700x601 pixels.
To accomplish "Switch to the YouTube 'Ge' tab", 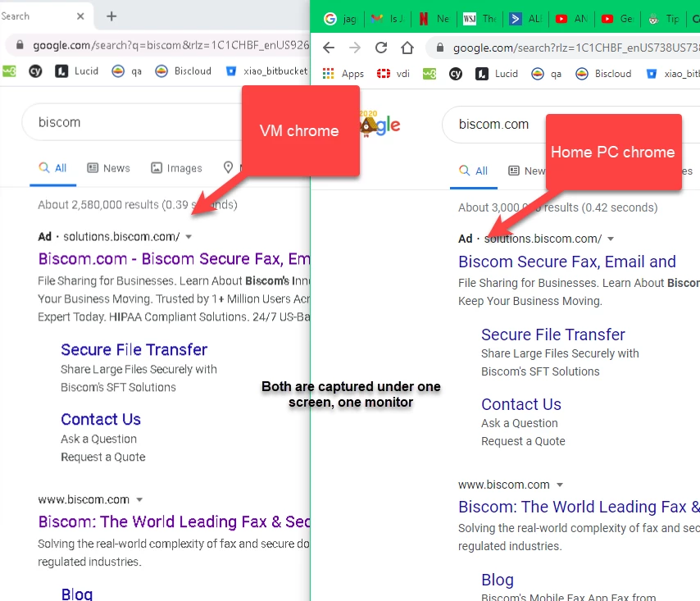I will [618, 19].
